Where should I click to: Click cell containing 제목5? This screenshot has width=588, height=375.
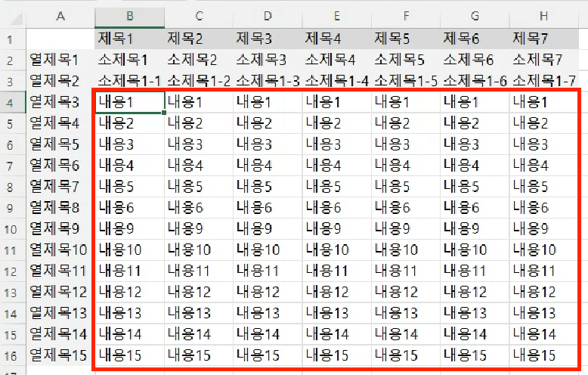[x=406, y=39]
